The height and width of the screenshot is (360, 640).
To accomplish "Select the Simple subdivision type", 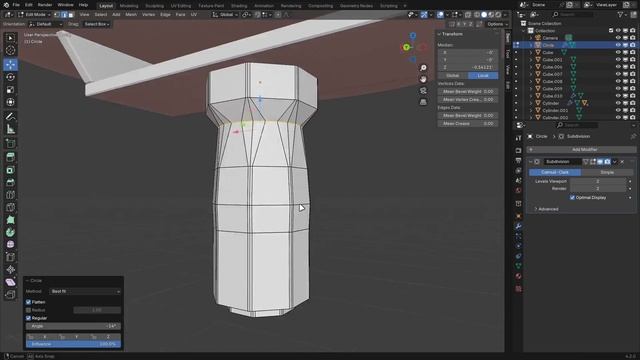I will [607, 172].
